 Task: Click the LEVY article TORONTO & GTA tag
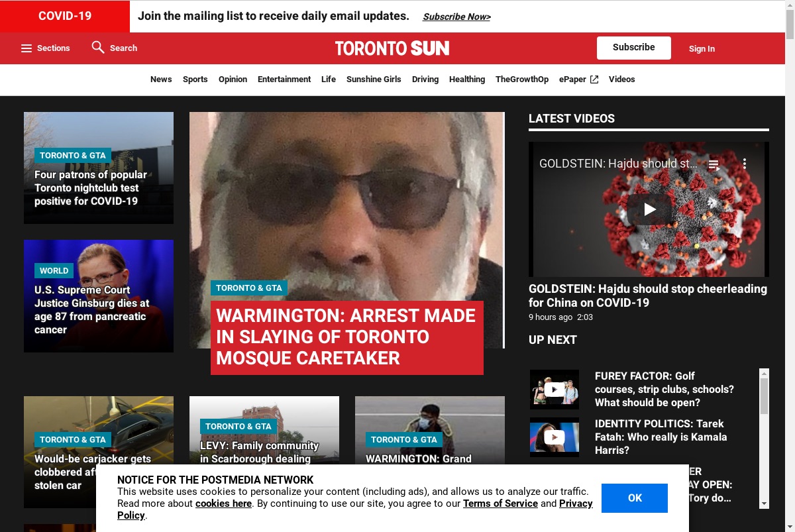pos(238,426)
